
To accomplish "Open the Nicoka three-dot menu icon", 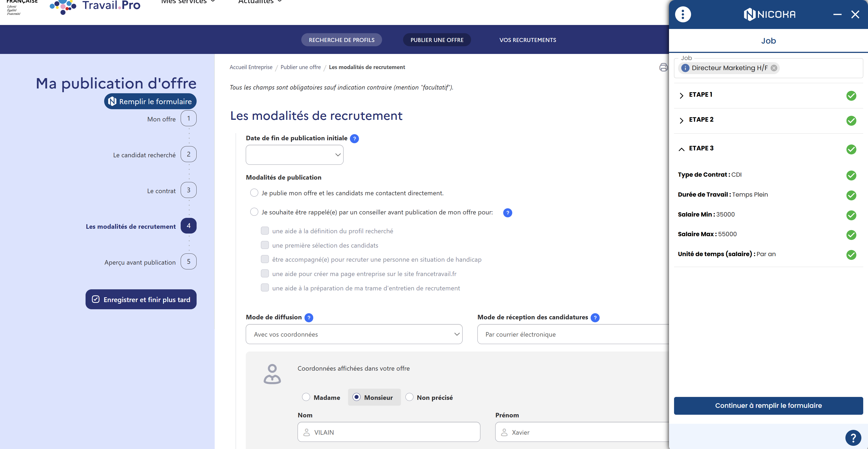I will (683, 14).
